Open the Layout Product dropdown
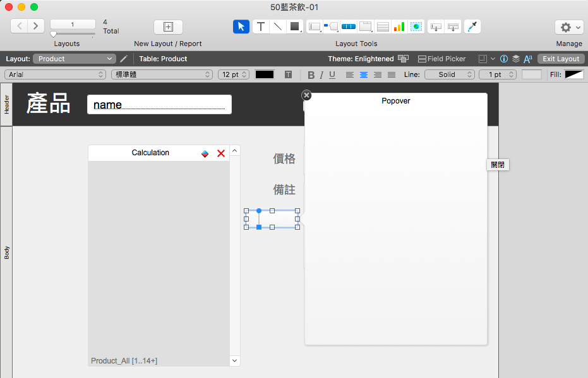588x378 pixels. pos(75,59)
